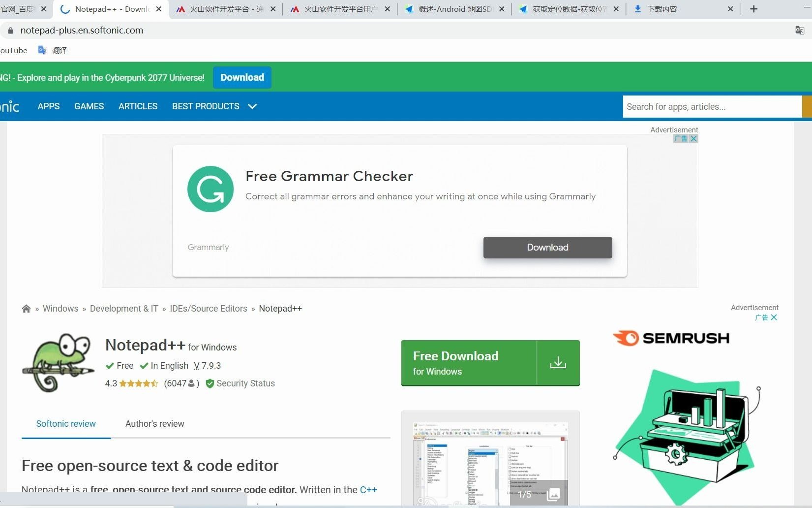Click the download arrow icon on green button
Screen dimensions: 812x508
[x=558, y=363]
